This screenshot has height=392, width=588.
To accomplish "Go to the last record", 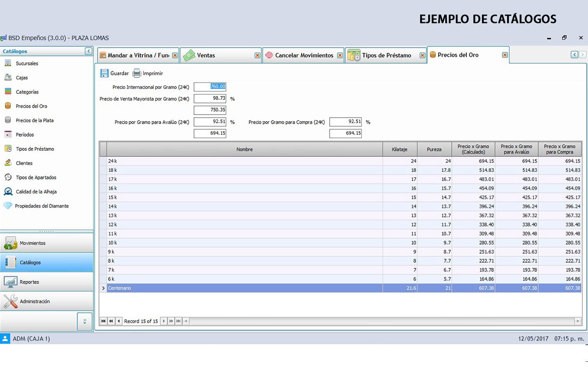I will click(x=178, y=321).
